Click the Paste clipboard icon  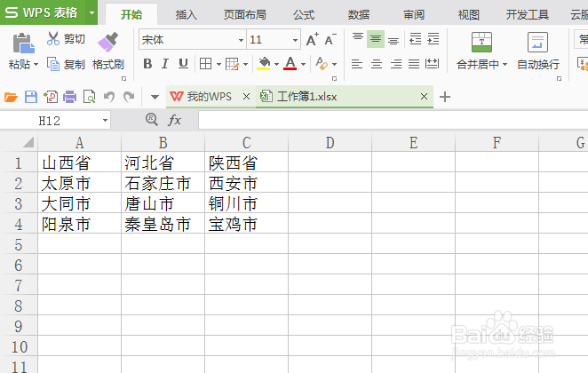coord(23,44)
